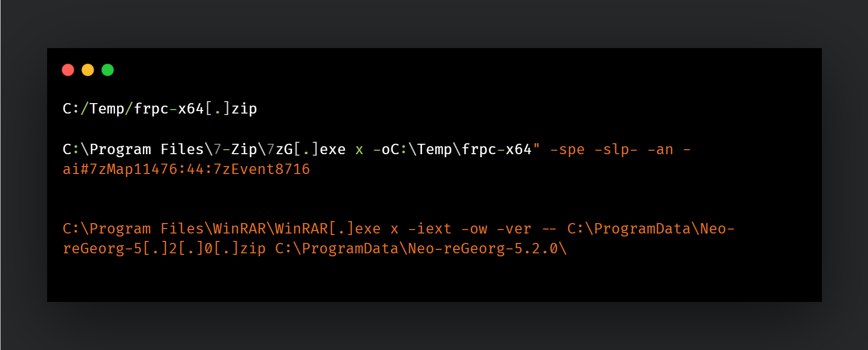Click the C:\ProgramData\Neo- text on WinRAR line

(651, 229)
